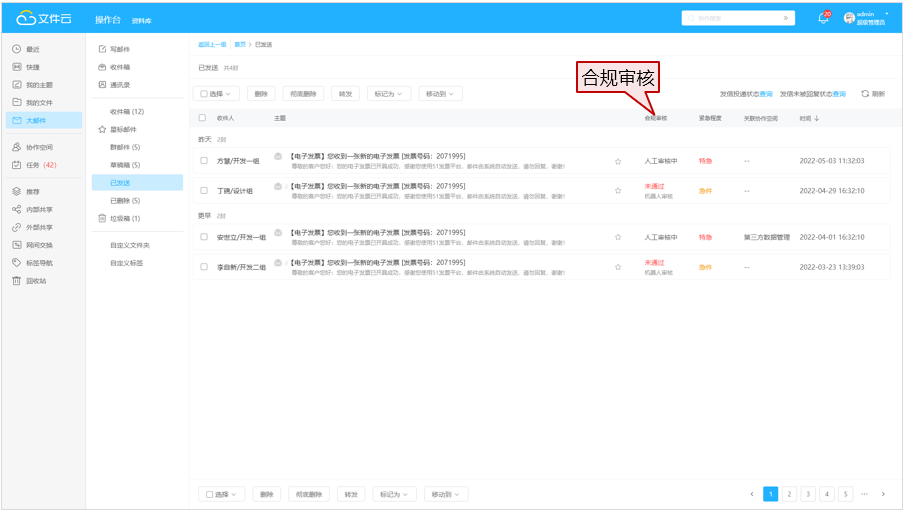Click the 刷新 refresh icon
The height and width of the screenshot is (514, 906).
point(865,93)
